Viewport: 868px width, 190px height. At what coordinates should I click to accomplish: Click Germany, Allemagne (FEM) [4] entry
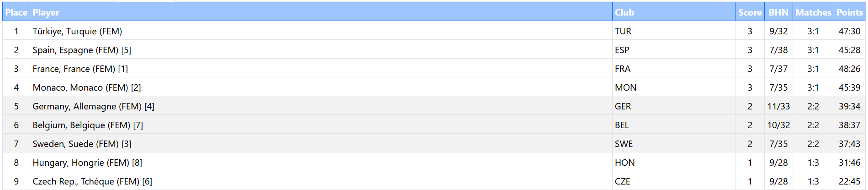(x=94, y=106)
